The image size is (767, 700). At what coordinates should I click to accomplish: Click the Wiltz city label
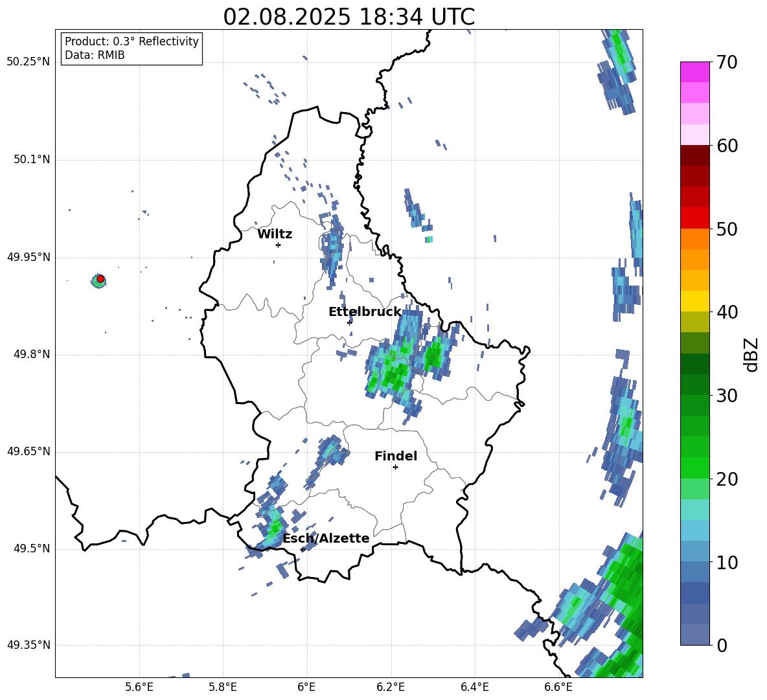[x=275, y=234]
